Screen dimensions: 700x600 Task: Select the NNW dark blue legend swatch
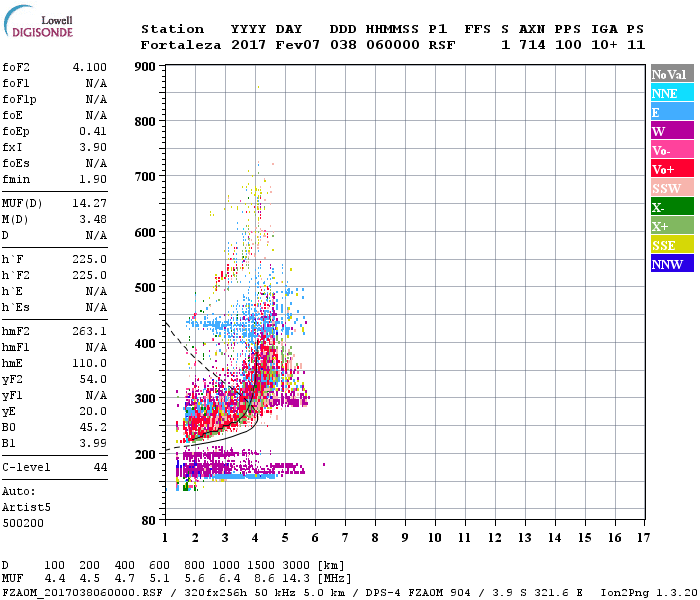tap(672, 263)
